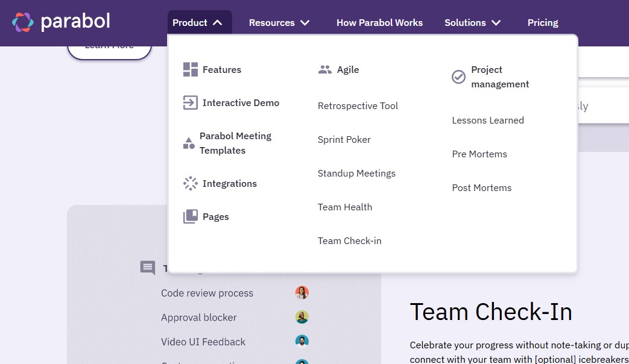Click the chat bubble icon above Code review

coord(148,268)
